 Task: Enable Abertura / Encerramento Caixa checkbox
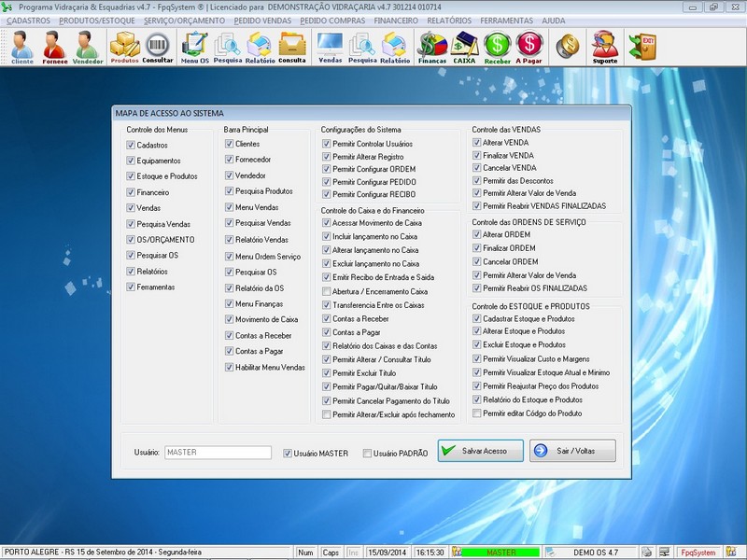click(326, 291)
